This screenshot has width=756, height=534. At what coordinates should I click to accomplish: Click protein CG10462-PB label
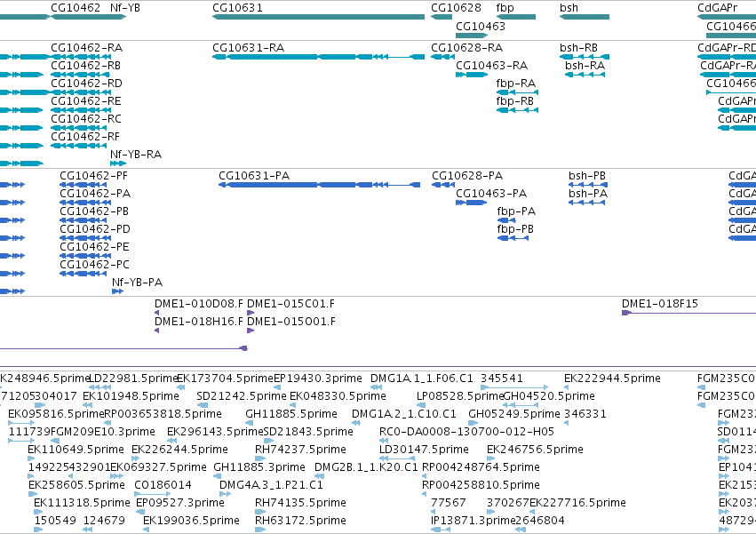click(94, 211)
